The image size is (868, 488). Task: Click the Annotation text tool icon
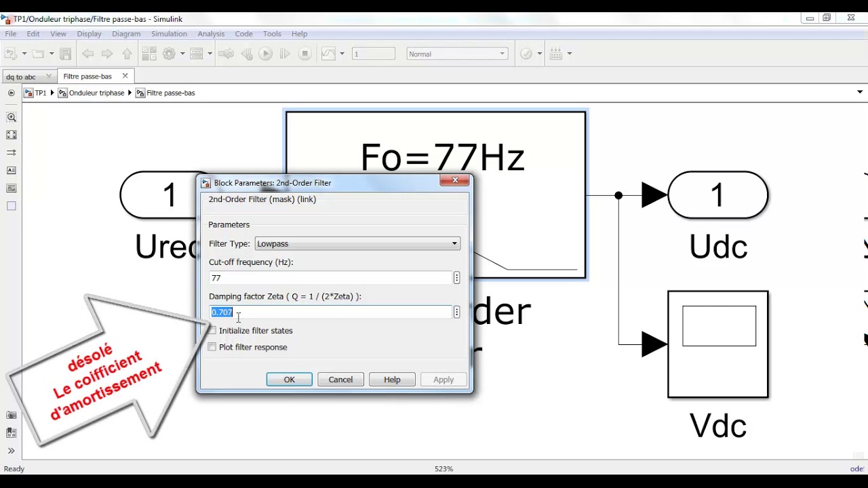pyautogui.click(x=12, y=170)
